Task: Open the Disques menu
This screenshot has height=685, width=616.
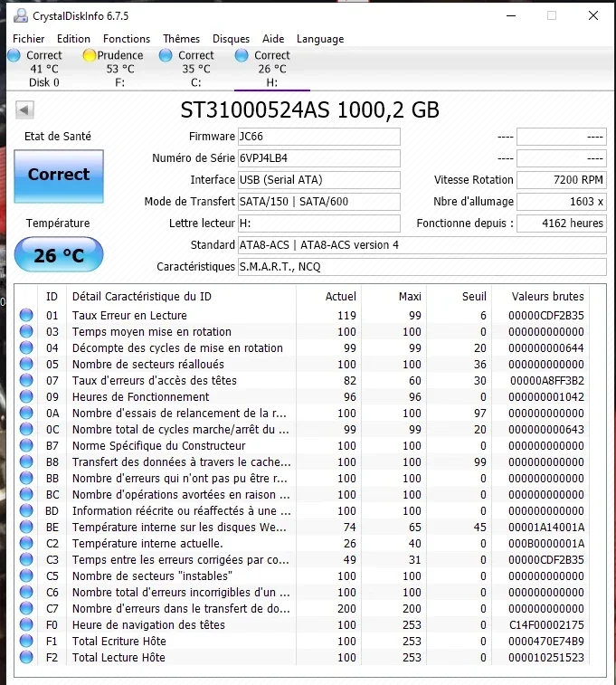Action: point(231,39)
